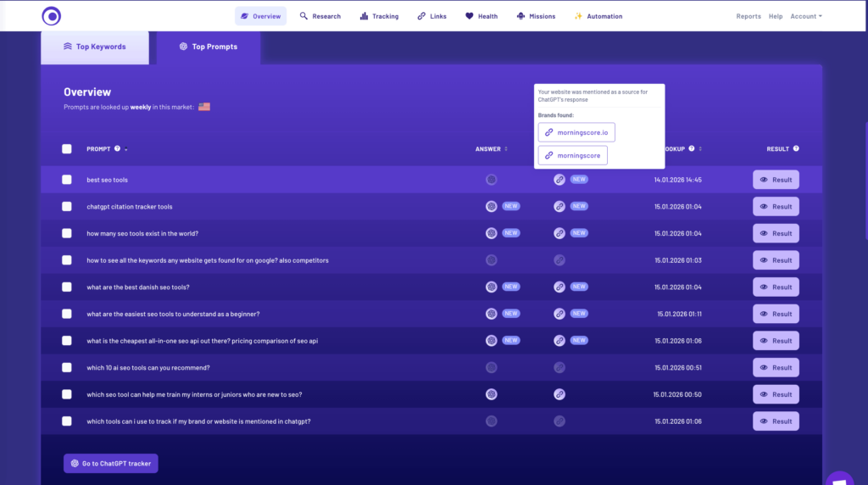Click link icon for interns or juniors prompt
This screenshot has height=485, width=868.
click(559, 394)
